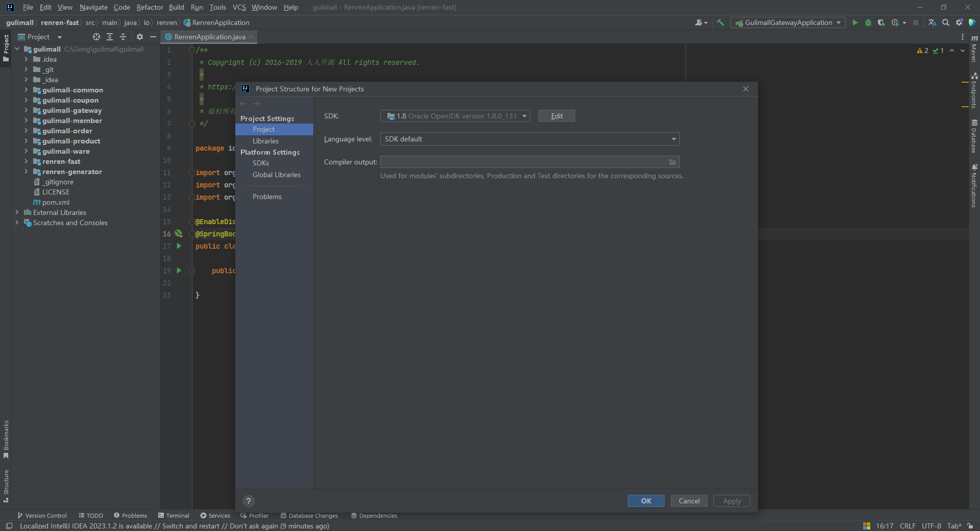Open Search Everywhere magnifier icon
This screenshot has width=980, height=531.
(946, 22)
